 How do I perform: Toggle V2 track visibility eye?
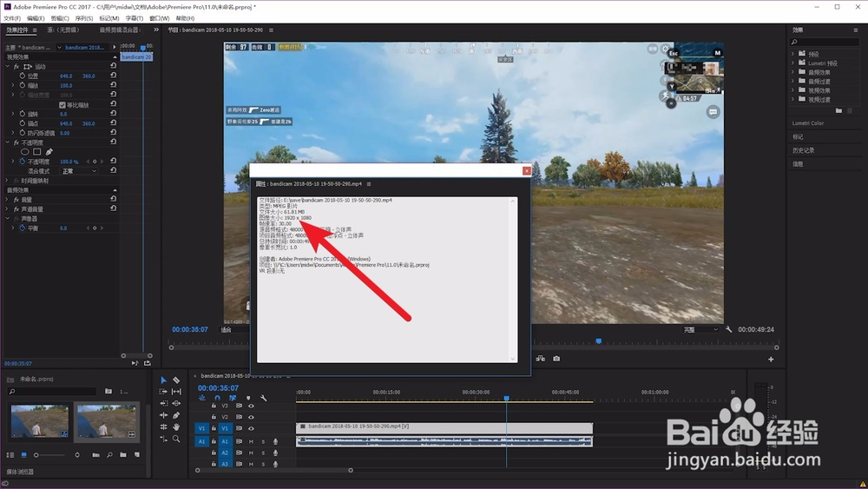pos(251,417)
